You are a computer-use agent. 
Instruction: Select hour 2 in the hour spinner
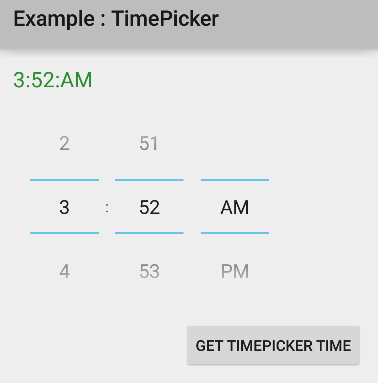64,144
